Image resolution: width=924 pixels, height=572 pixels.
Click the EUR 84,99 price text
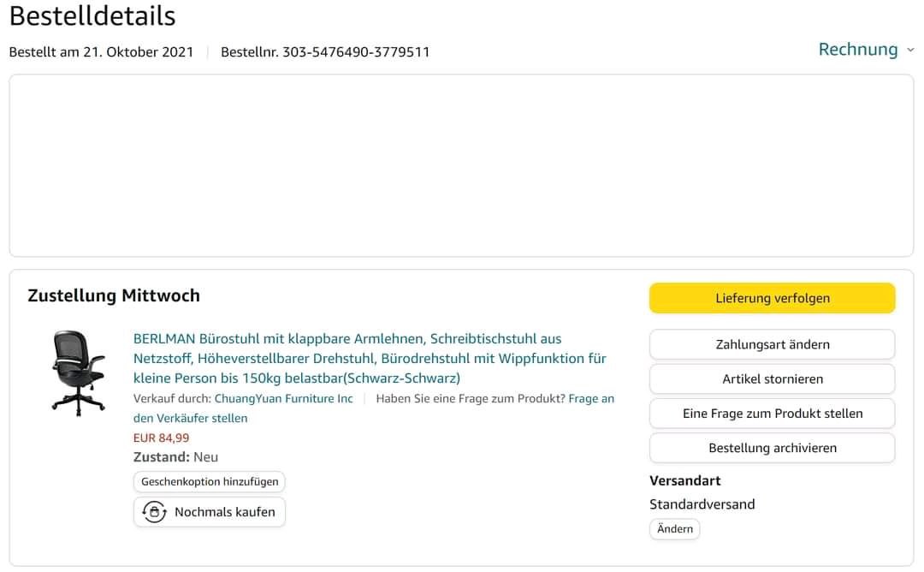(x=161, y=438)
